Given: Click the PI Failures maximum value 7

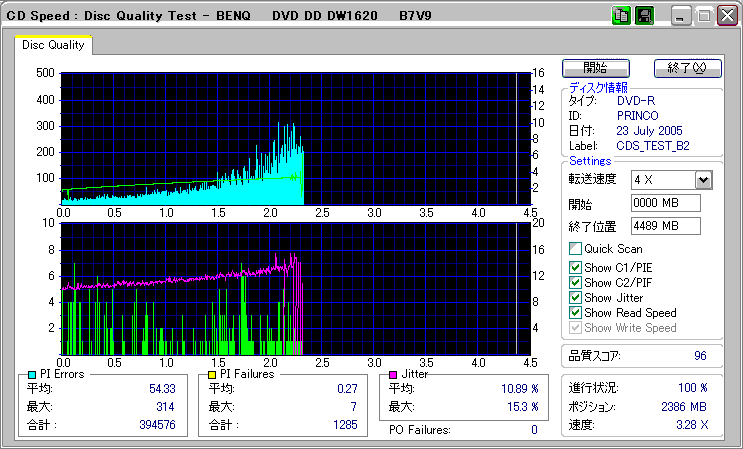Looking at the screenshot, I should pyautogui.click(x=353, y=407).
